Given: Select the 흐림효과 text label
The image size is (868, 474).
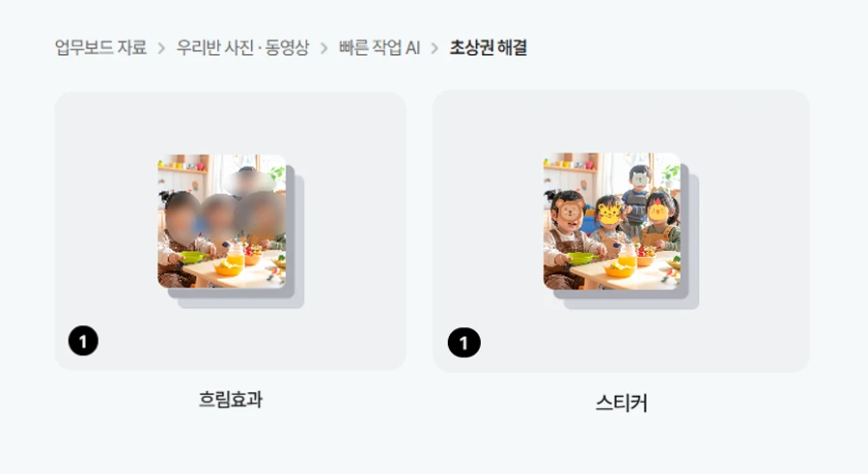Looking at the screenshot, I should 231,400.
